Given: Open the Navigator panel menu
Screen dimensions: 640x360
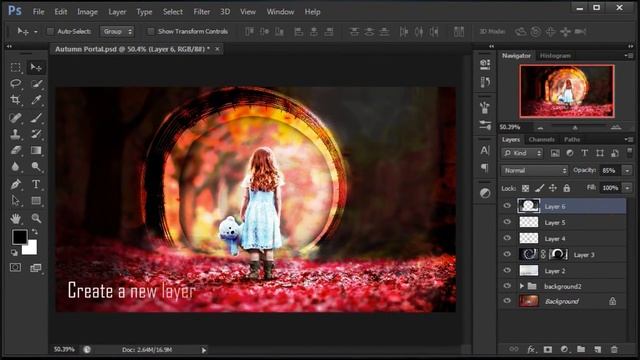Looking at the screenshot, I should coord(629,56).
